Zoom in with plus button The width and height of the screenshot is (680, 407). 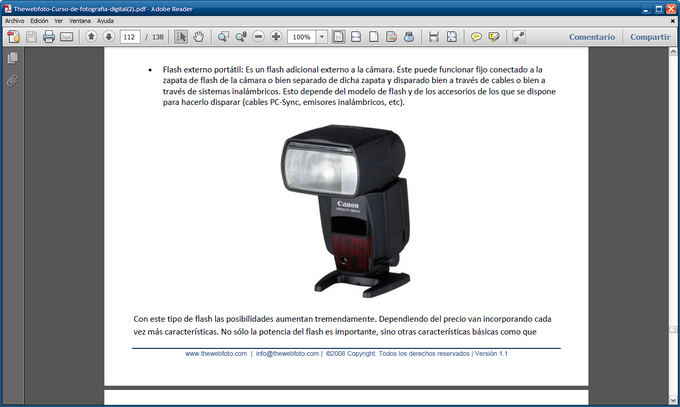pos(276,37)
